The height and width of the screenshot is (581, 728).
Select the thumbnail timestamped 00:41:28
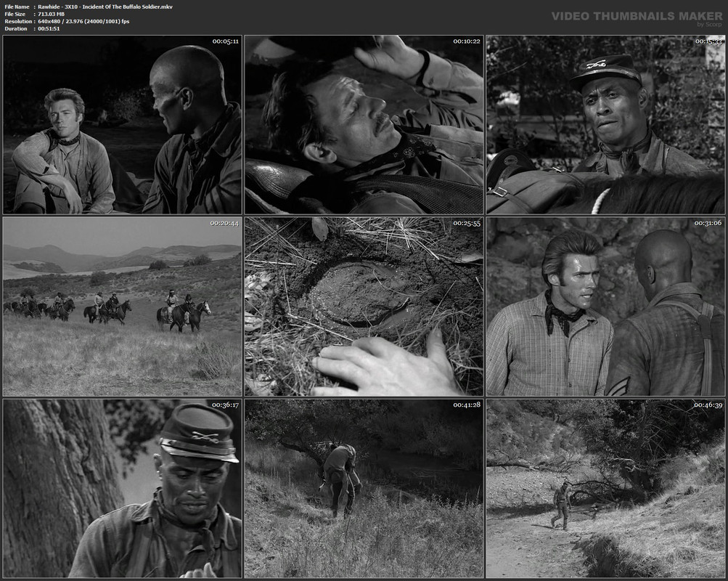364,488
